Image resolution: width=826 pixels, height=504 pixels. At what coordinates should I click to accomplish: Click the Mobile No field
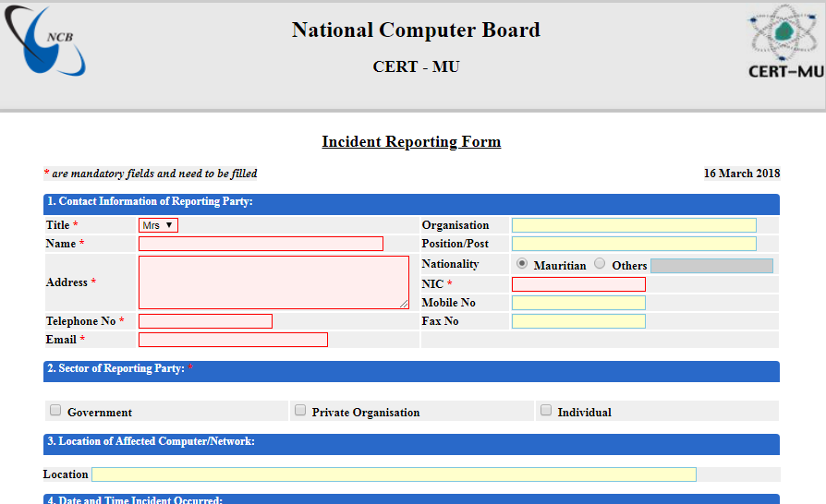(578, 303)
